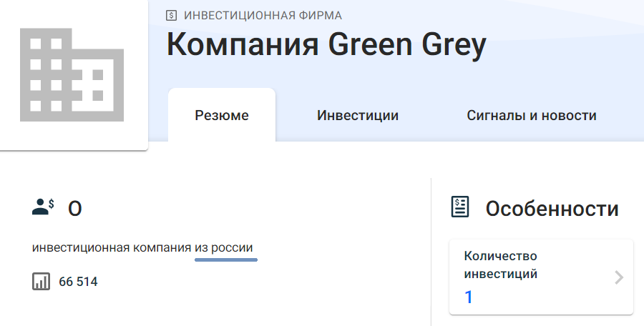Open the 66 514 rank number

click(78, 282)
